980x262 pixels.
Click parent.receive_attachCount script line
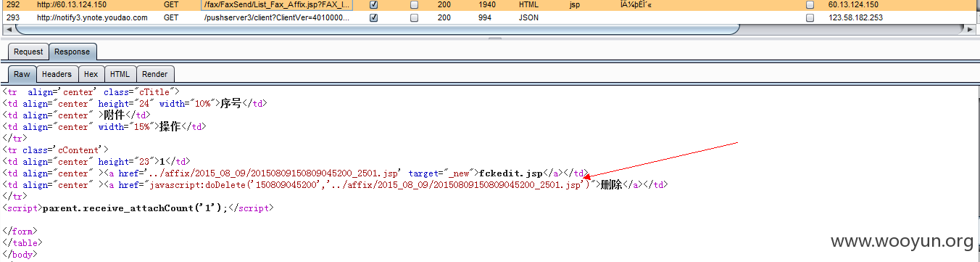[138, 208]
